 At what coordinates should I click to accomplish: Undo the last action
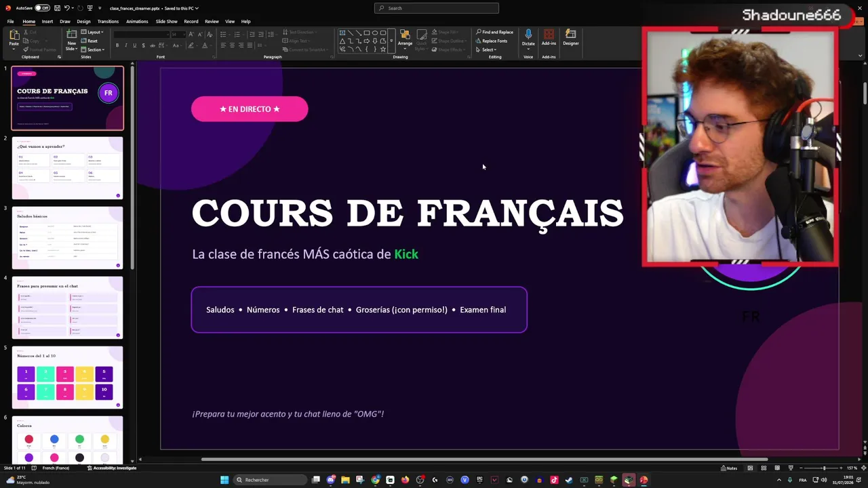point(66,8)
